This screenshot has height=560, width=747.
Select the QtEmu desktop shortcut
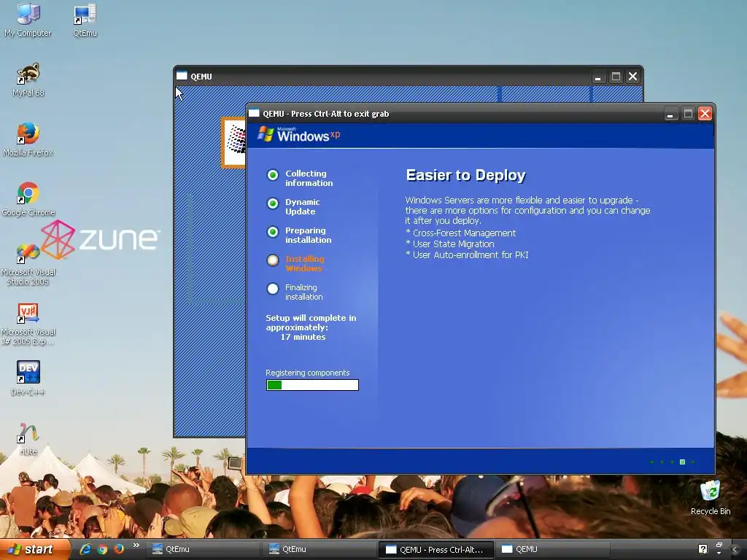coord(85,20)
